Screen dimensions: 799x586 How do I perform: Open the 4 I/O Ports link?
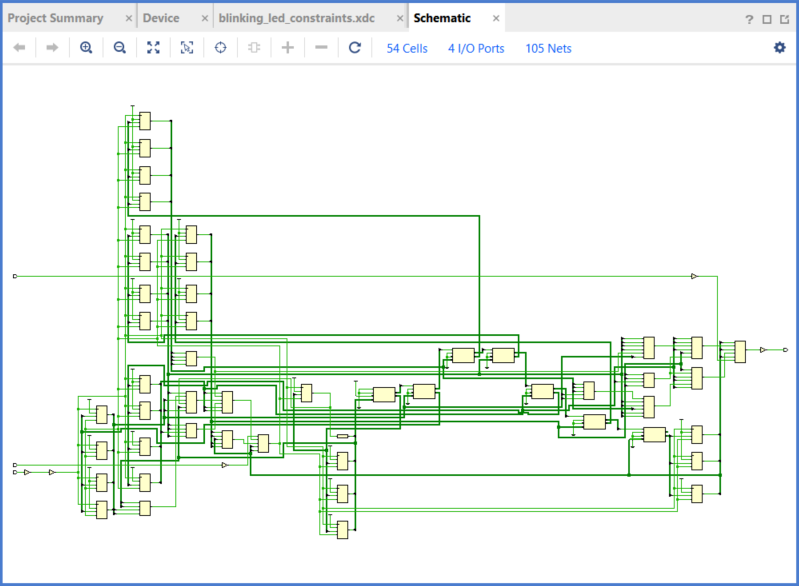pos(476,48)
